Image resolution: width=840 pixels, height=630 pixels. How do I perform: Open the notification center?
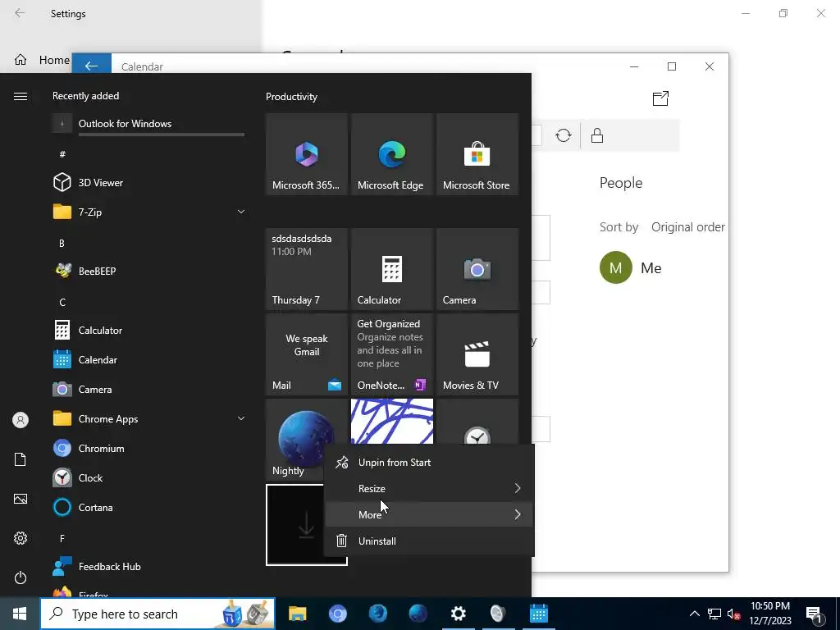(x=815, y=614)
